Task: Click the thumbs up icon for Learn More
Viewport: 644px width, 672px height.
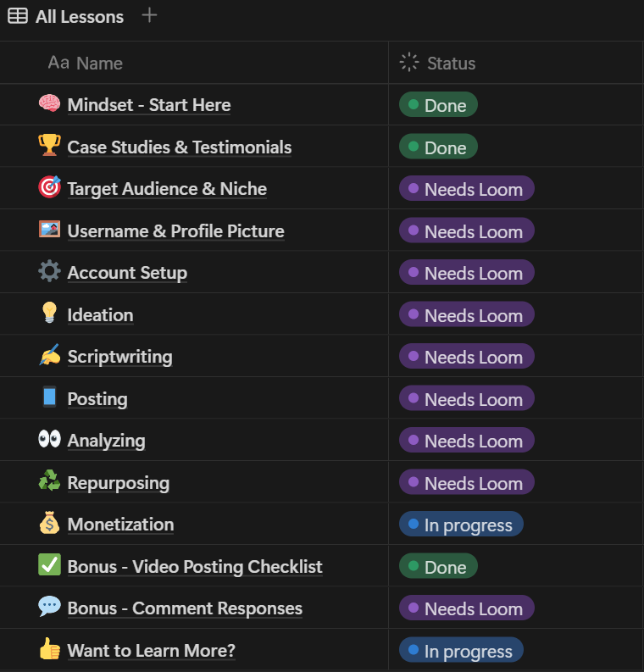Action: point(50,650)
